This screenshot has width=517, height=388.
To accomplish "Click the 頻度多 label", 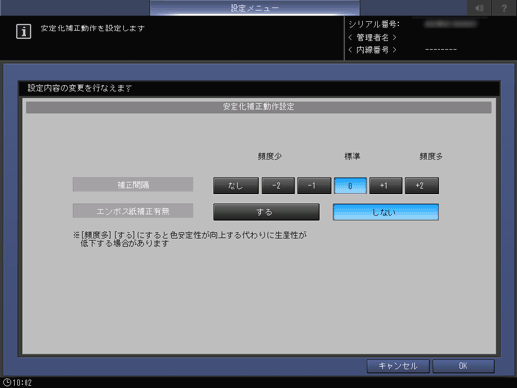I will (431, 156).
